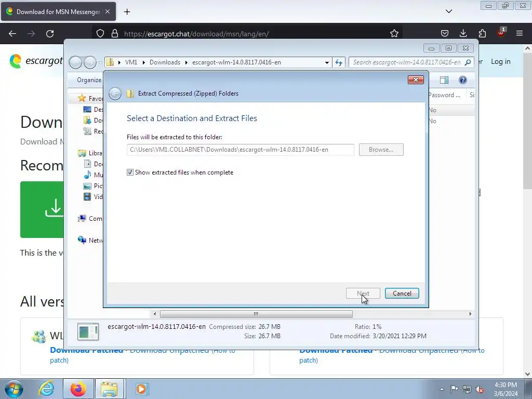
Task: Click the uBlock Origin extension icon
Action: 501,33
